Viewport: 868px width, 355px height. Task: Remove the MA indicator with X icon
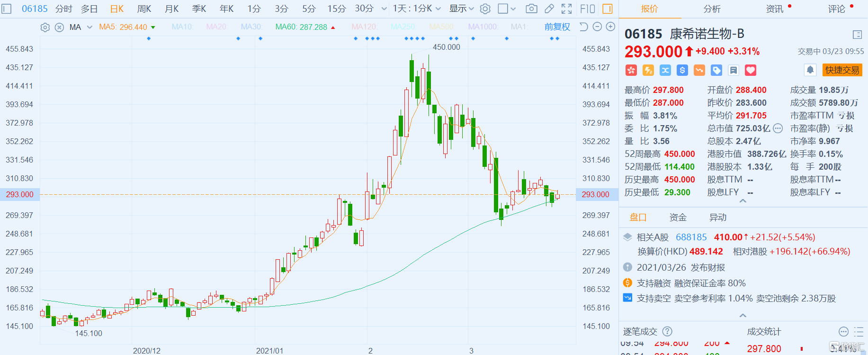(x=59, y=27)
